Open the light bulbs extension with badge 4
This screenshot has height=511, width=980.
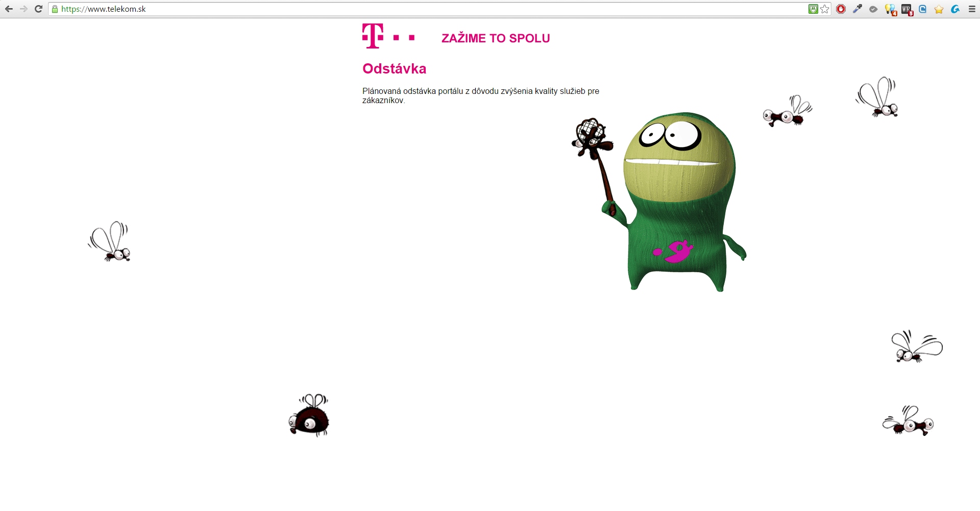point(891,10)
